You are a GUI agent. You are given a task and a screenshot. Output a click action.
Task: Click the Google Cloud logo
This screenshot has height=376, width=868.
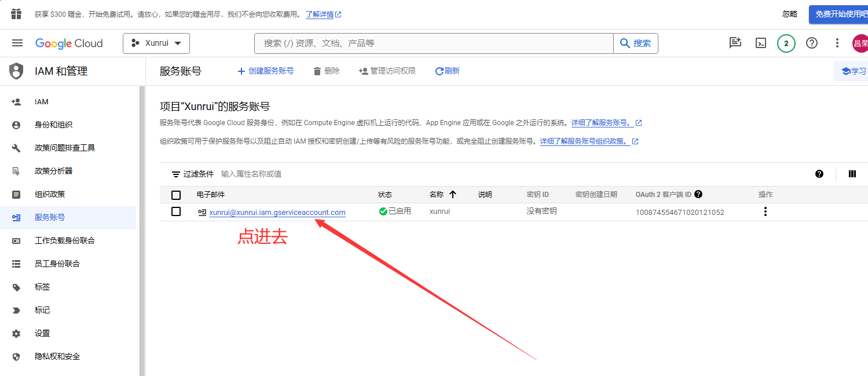tap(69, 43)
